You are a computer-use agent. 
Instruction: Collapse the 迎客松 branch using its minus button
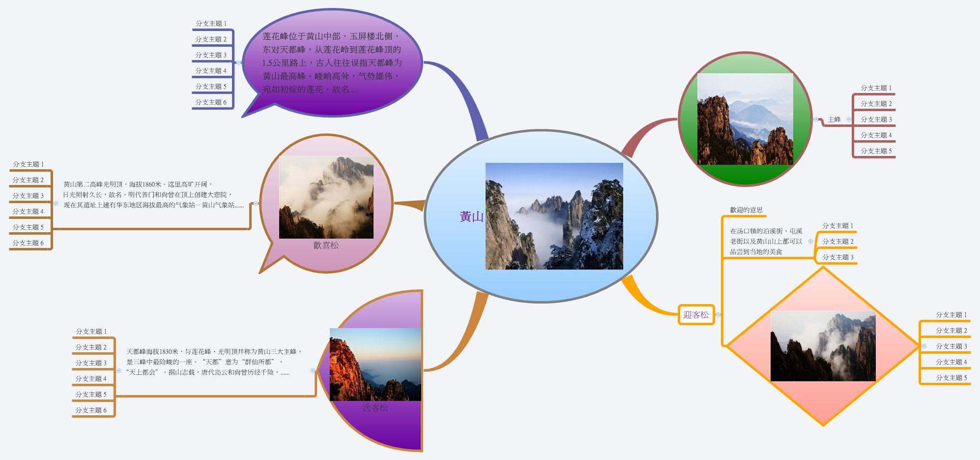tap(718, 315)
